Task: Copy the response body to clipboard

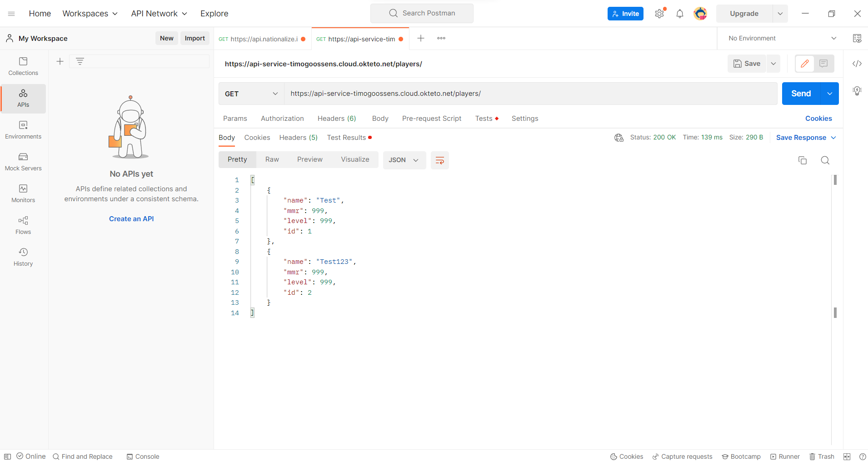Action: pyautogui.click(x=803, y=160)
